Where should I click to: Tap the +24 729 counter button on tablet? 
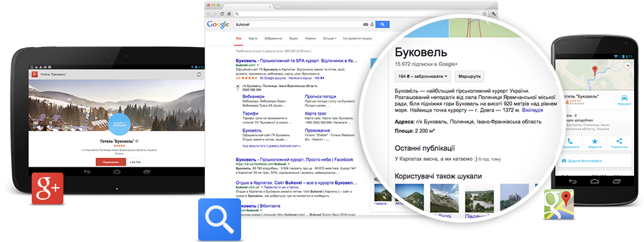click(135, 162)
